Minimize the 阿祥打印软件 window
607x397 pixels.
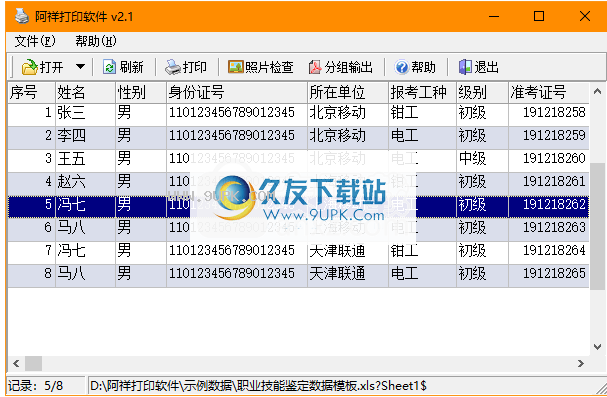coord(494,17)
